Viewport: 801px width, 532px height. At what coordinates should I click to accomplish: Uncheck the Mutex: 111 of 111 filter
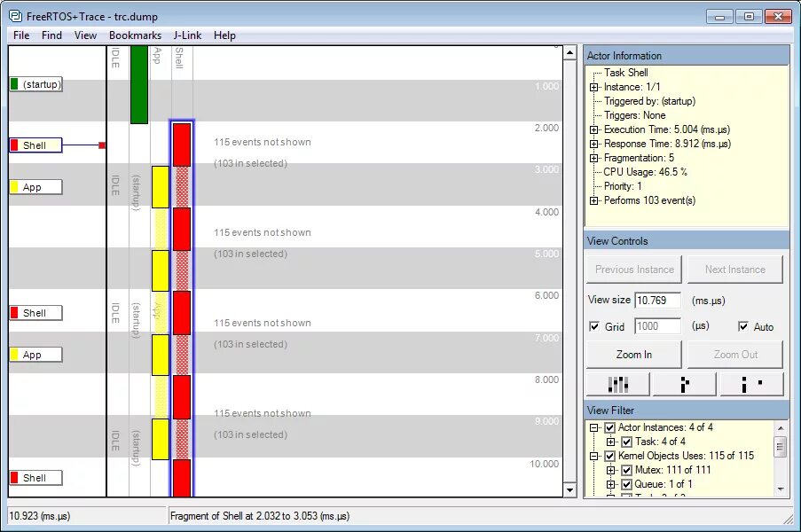[627, 470]
